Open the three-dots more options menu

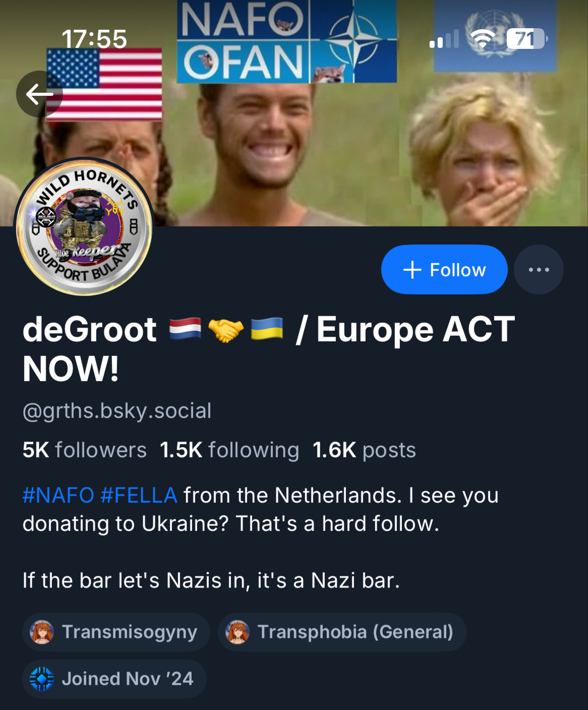pos(539,269)
